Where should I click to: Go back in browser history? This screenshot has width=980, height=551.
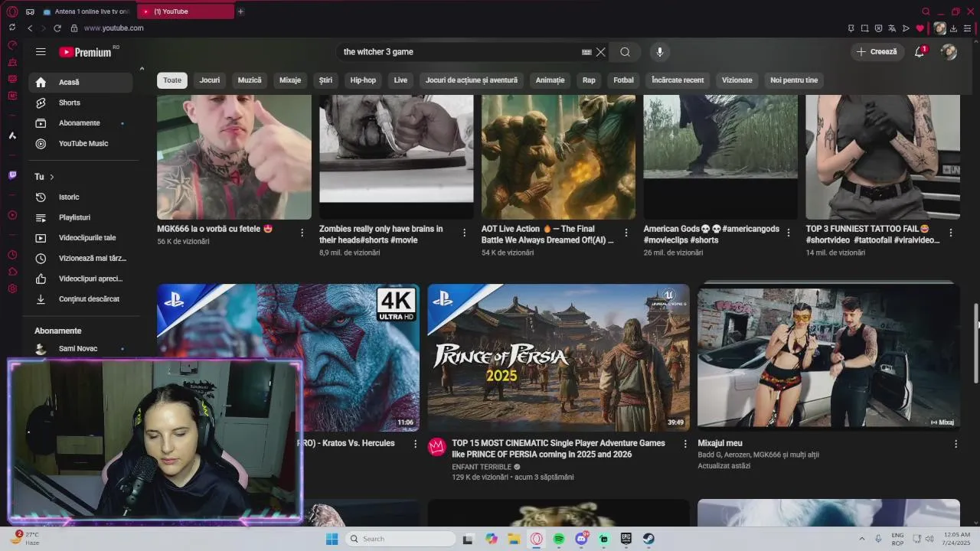coord(30,28)
